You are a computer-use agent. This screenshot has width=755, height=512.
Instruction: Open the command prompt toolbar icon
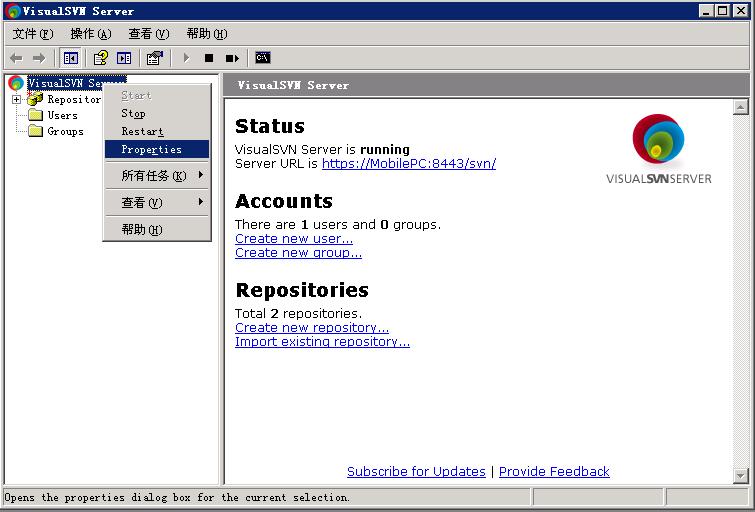(262, 58)
